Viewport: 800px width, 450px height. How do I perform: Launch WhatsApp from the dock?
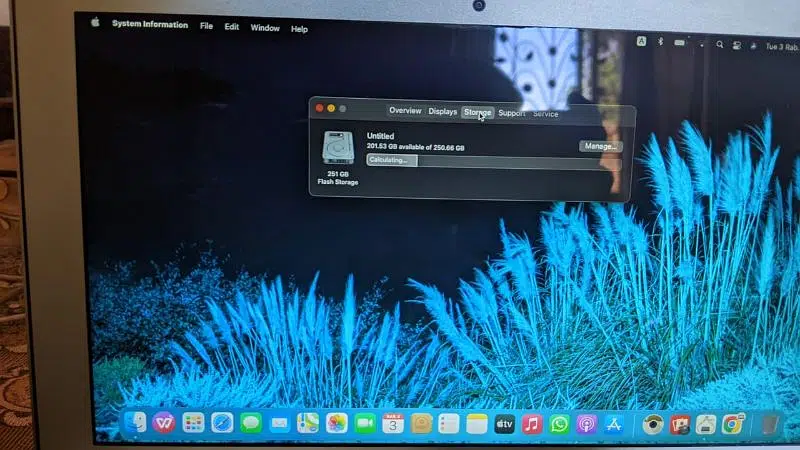559,424
